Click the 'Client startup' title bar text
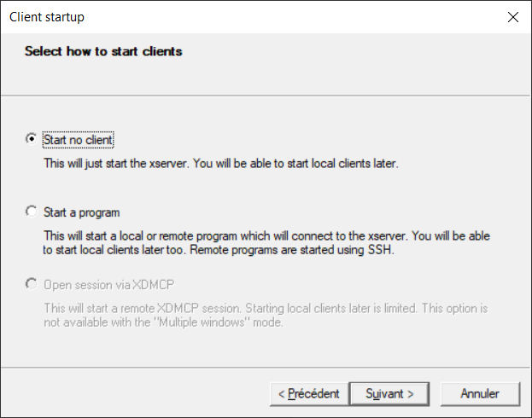 47,17
